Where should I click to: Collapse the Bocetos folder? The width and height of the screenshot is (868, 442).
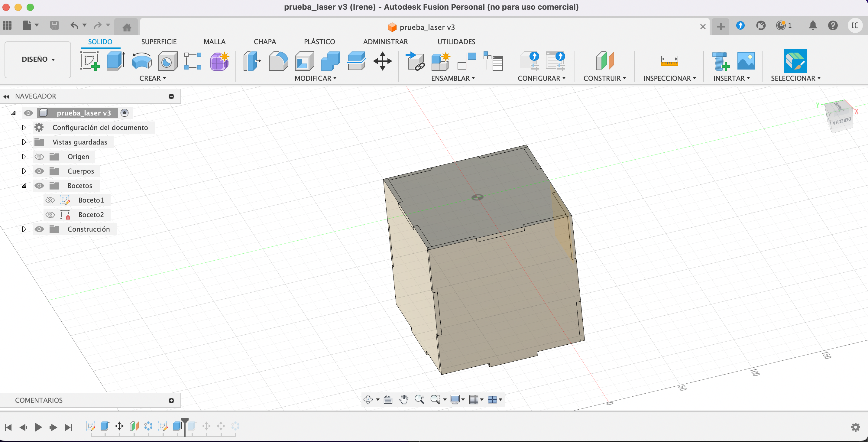click(x=24, y=186)
